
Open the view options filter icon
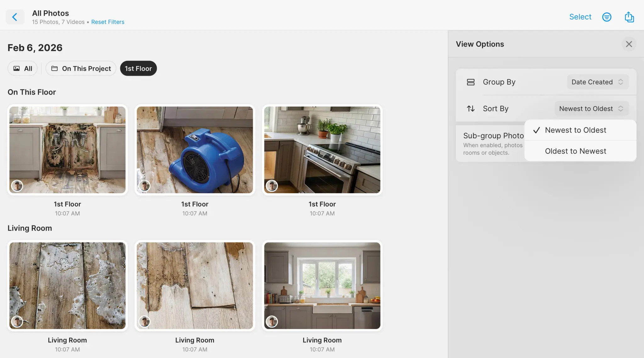(607, 17)
